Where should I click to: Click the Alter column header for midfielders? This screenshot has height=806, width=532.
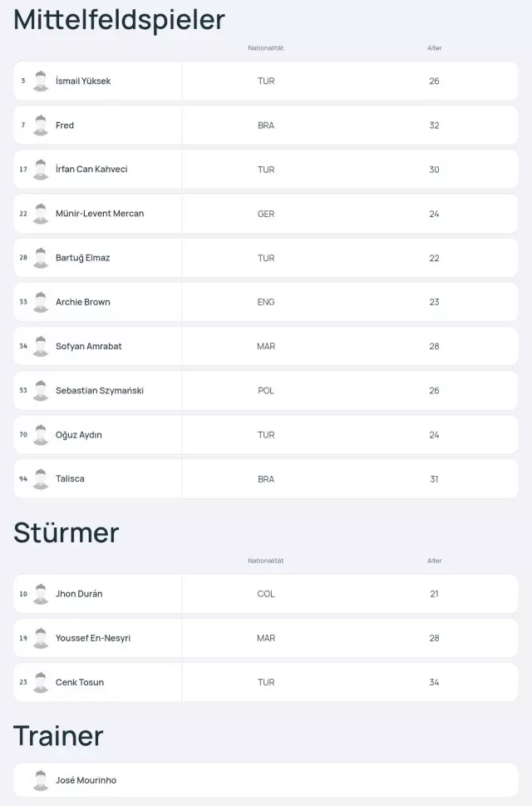pyautogui.click(x=434, y=48)
